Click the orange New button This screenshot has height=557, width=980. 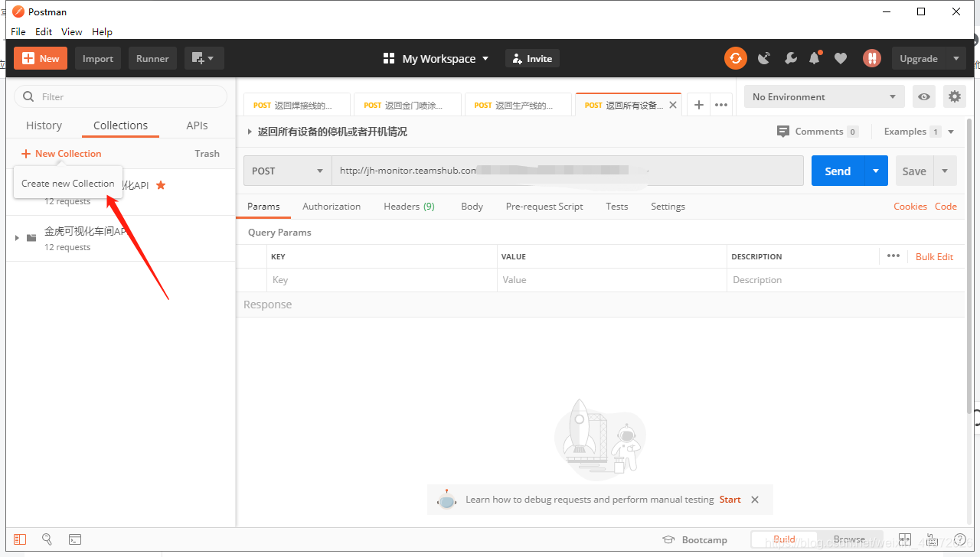coord(41,58)
